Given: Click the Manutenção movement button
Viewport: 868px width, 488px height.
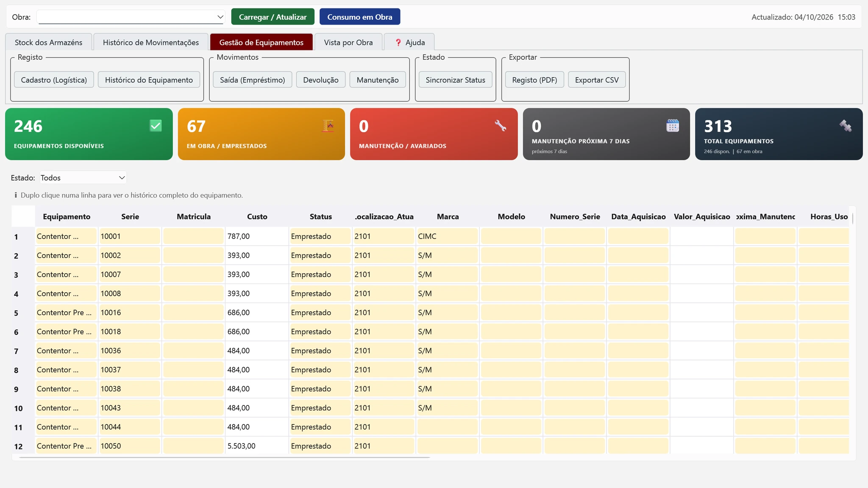Looking at the screenshot, I should 378,80.
